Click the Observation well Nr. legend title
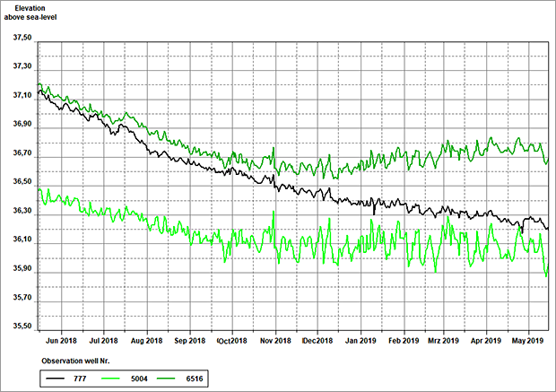Viewport: 556px width, 392px height. pyautogui.click(x=75, y=361)
